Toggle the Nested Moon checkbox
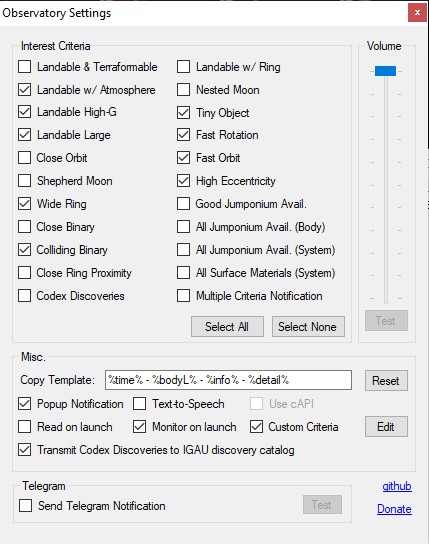This screenshot has width=429, height=544. [x=183, y=90]
